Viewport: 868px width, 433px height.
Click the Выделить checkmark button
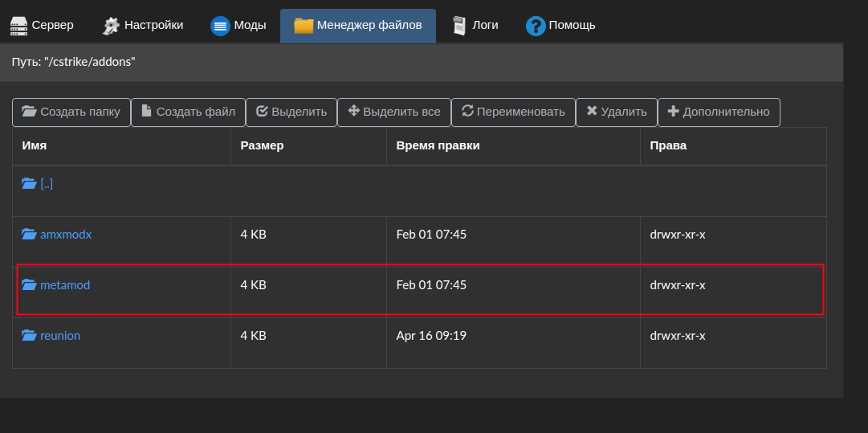click(291, 112)
